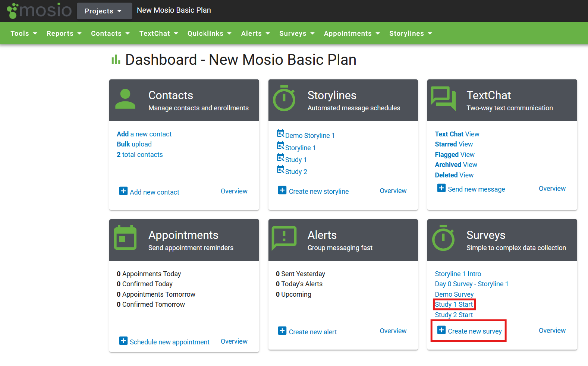Image resolution: width=588 pixels, height=366 pixels.
Task: Open the Study 2 Start survey
Action: coord(454,315)
